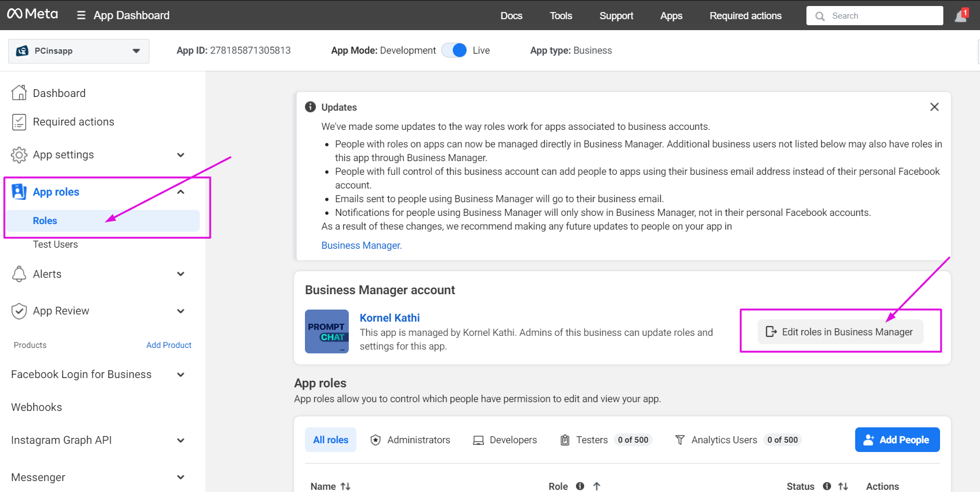Click the Meta logo
Screen dimensions: 980x492
32,14
